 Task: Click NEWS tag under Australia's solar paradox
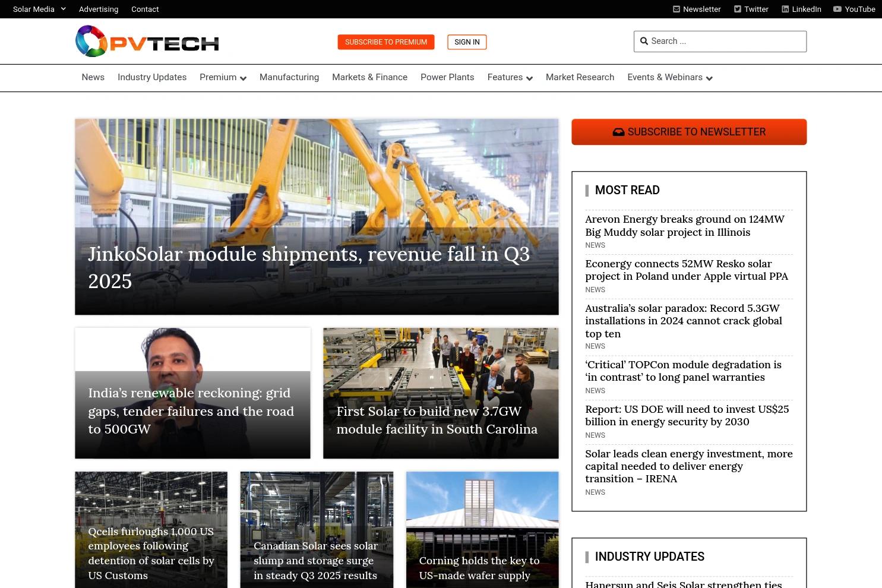point(595,346)
